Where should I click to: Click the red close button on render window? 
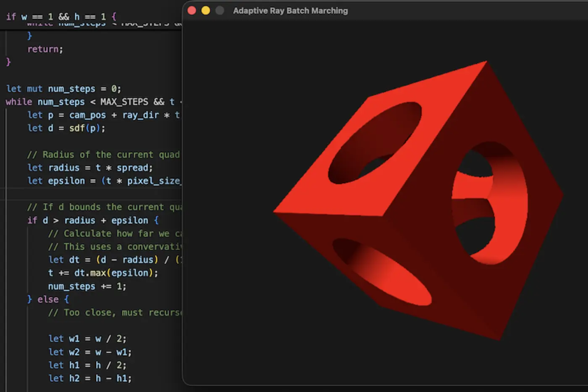[192, 10]
